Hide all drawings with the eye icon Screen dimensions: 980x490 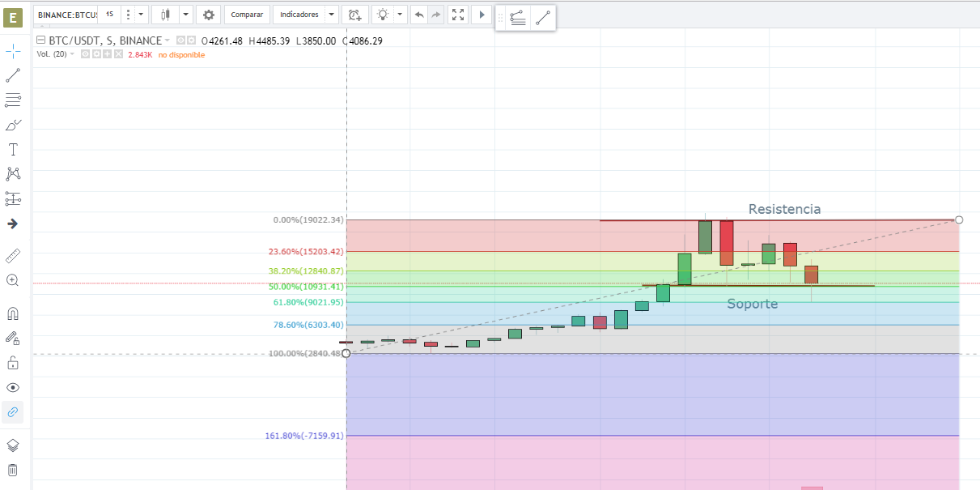[13, 387]
